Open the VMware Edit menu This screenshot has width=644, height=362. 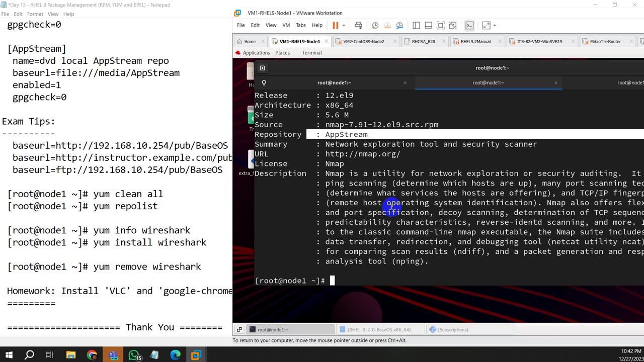tap(255, 25)
